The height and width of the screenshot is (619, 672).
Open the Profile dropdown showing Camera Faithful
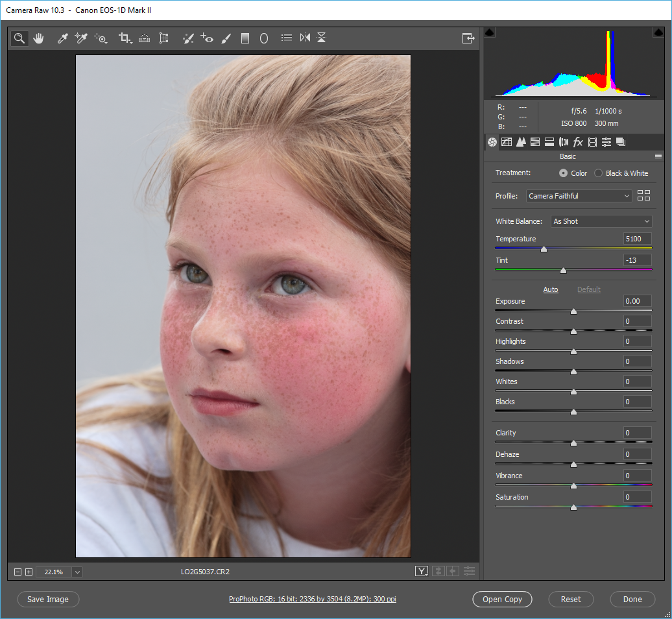pyautogui.click(x=579, y=195)
